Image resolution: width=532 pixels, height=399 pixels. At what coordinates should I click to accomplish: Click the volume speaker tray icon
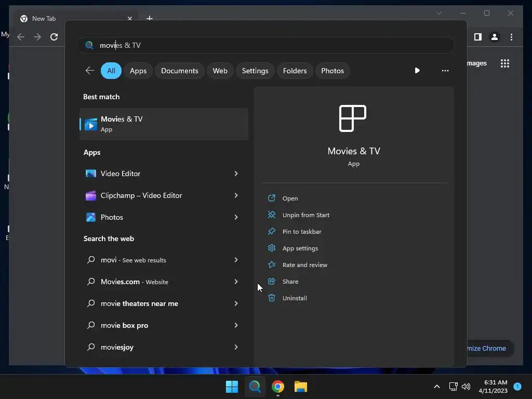[x=466, y=387]
